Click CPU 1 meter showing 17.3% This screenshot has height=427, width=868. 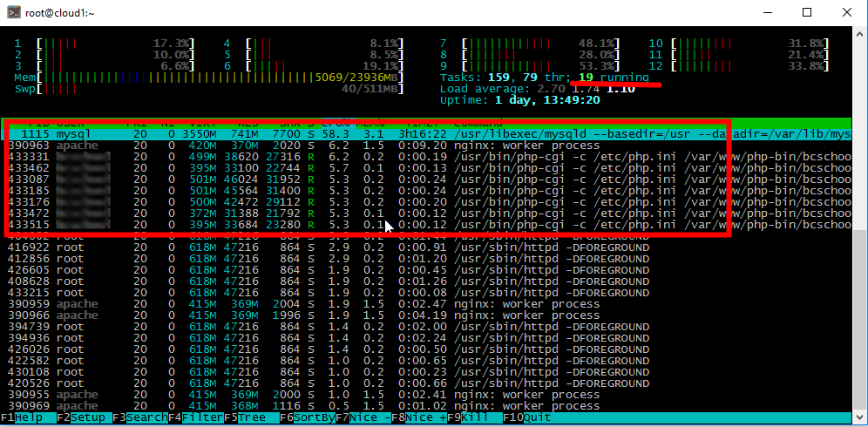click(x=105, y=44)
